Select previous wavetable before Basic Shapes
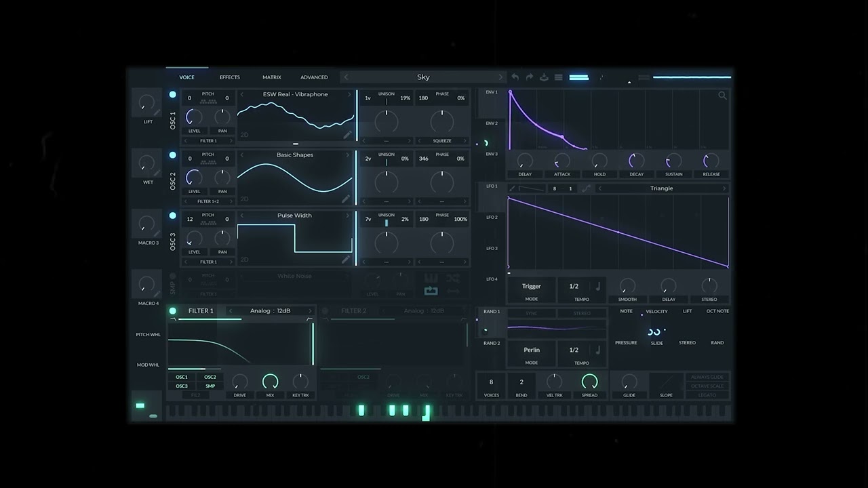The image size is (868, 488). coord(242,155)
